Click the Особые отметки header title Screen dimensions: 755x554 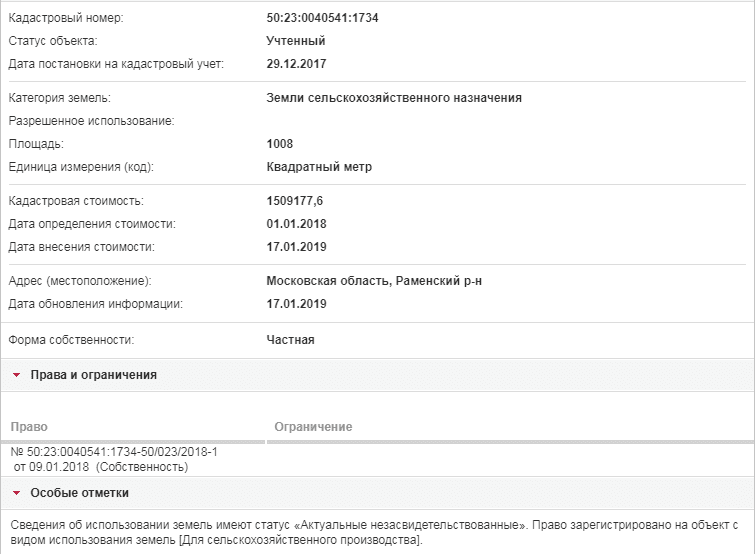pyautogui.click(x=79, y=493)
